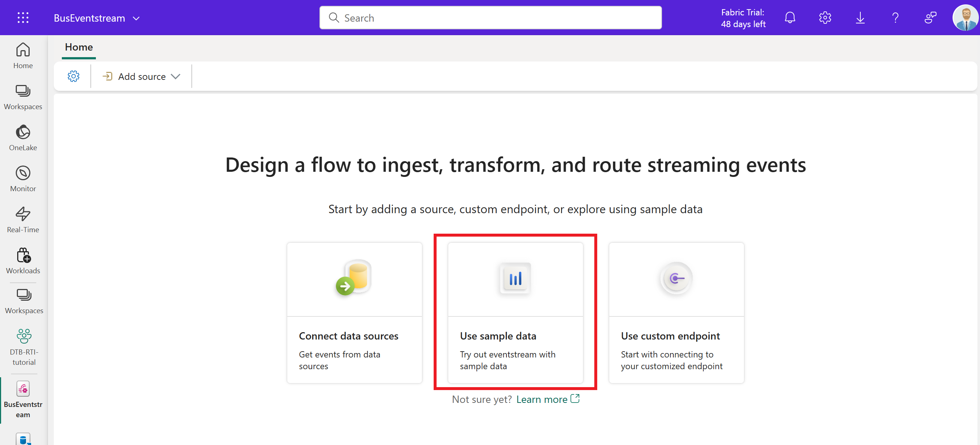This screenshot has height=445, width=980.
Task: Click the notifications bell icon
Action: [790, 18]
